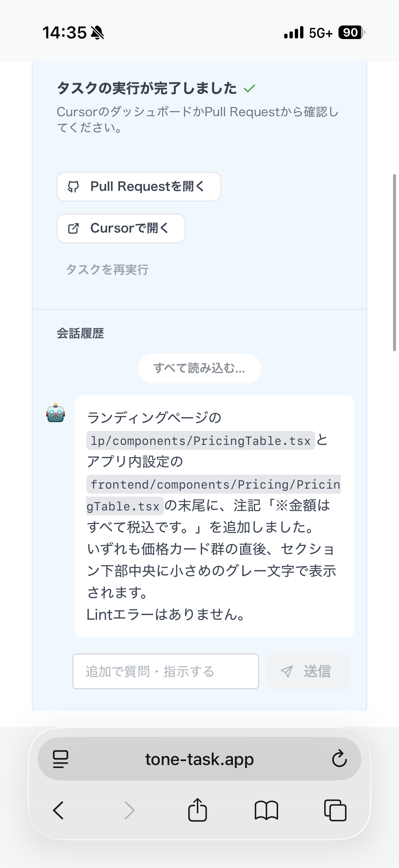
Task: Tap the green completion checkmark
Action: 249,88
